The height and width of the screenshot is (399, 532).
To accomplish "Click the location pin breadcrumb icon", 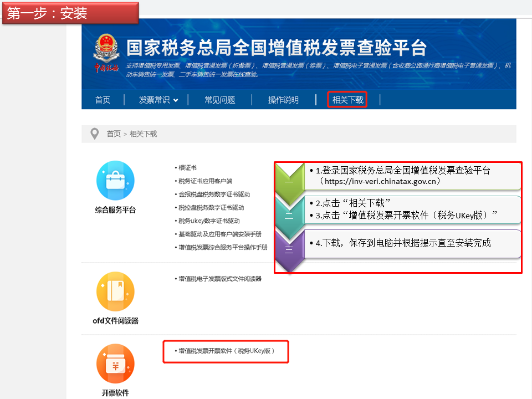I will tap(95, 134).
